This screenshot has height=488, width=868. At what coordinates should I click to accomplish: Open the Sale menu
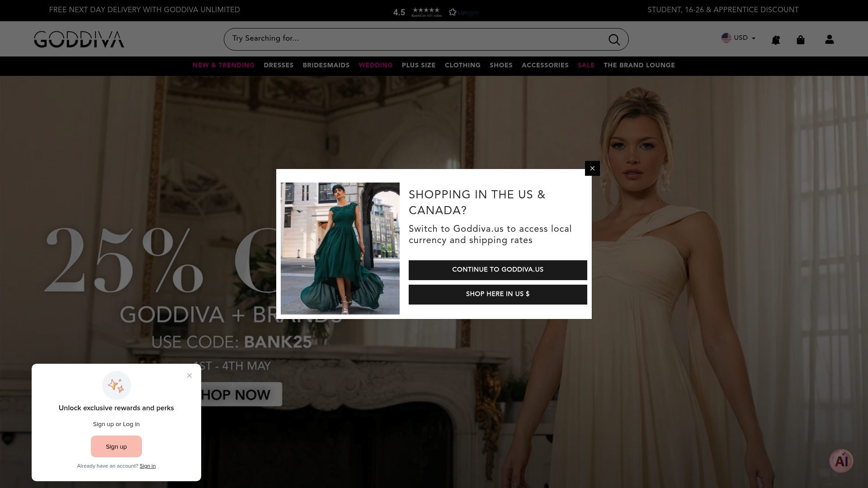pos(586,66)
